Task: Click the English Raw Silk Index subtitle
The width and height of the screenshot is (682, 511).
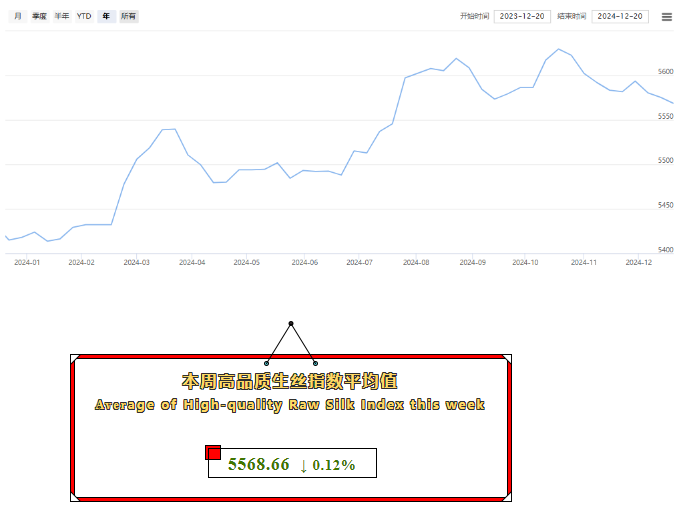Action: point(289,405)
